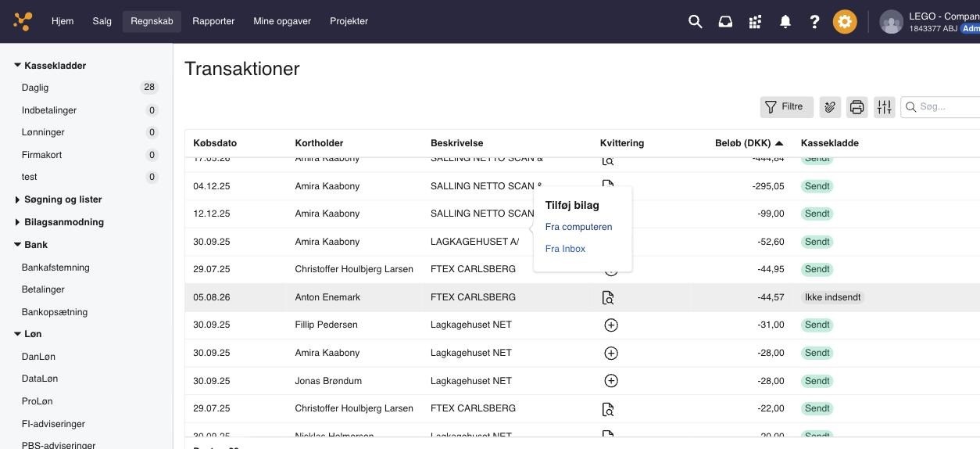Choose Fra Inbox in Tilføj bilag popup
Screen dimensions: 980x449
pos(565,249)
